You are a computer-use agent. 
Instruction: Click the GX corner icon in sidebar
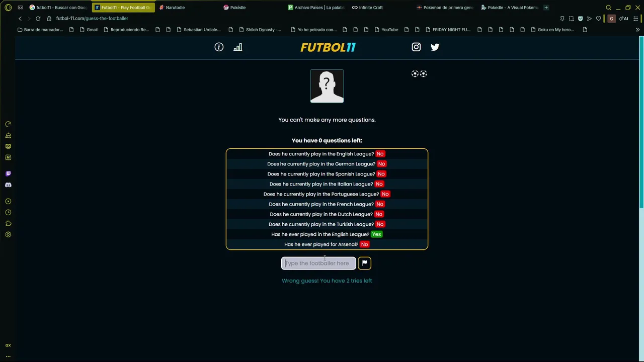(x=8, y=345)
